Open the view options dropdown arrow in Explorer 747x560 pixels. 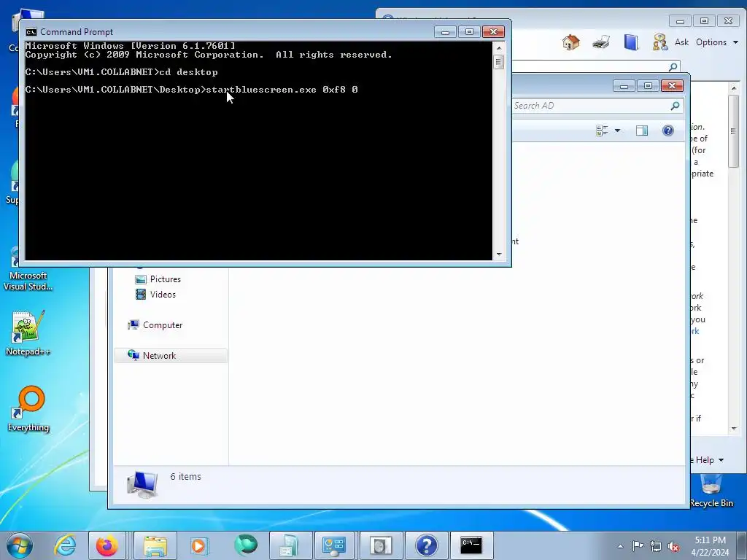coord(617,131)
